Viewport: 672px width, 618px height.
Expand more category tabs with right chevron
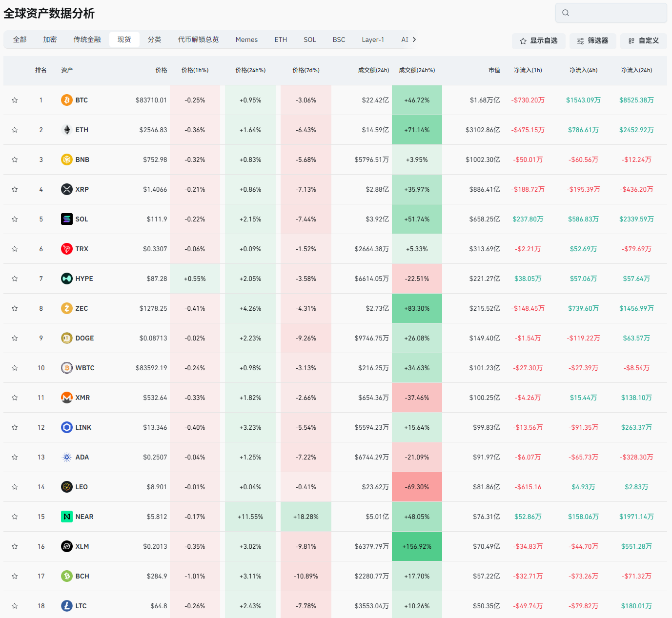pos(414,40)
